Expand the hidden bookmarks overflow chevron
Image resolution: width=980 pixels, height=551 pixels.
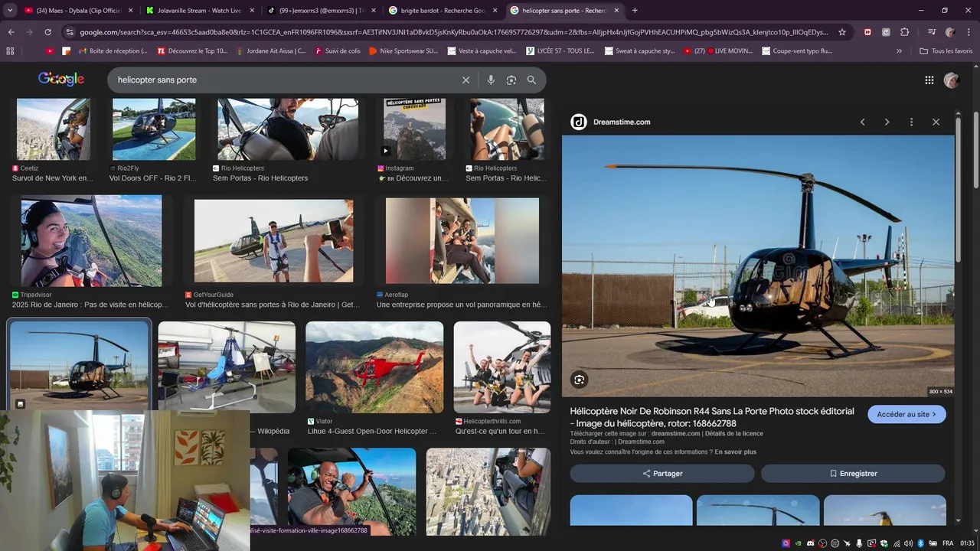[x=899, y=51]
